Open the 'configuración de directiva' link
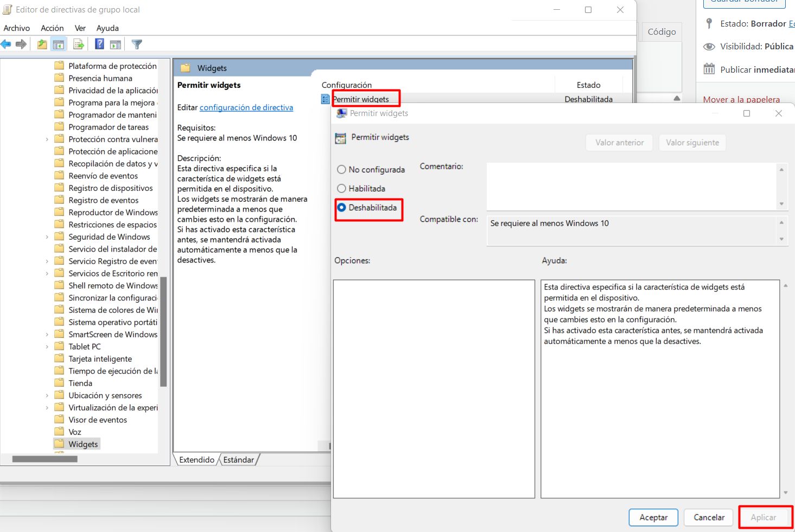The width and height of the screenshot is (795, 532). click(246, 107)
